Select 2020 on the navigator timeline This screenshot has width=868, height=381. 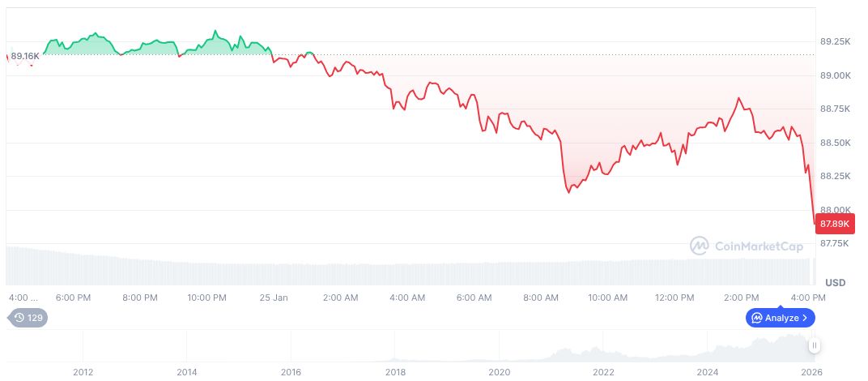[500, 372]
